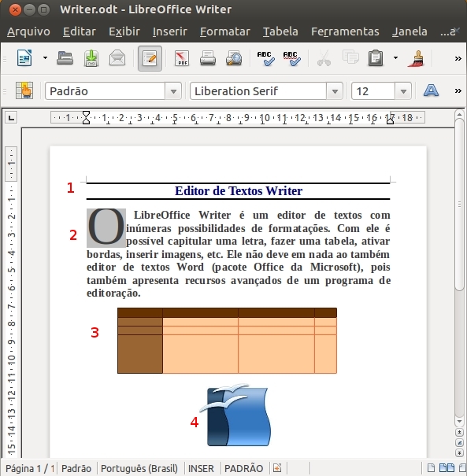Open the Janela menu
467x476 pixels.
[x=410, y=31]
